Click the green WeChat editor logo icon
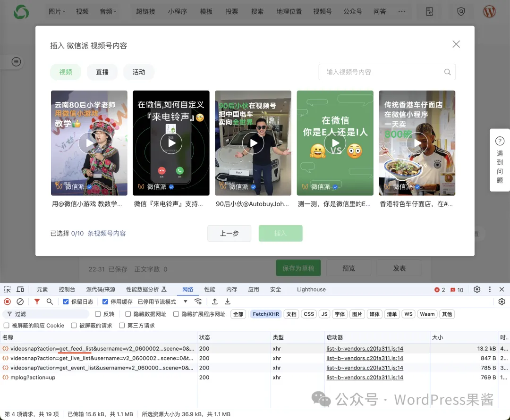Screen dimensions: 510x420 click(x=21, y=12)
